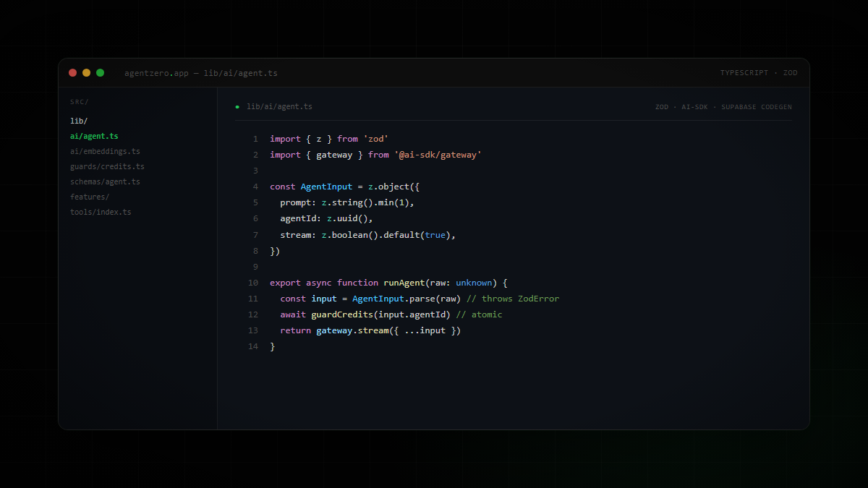Click the SRC/ sidebar header

click(79, 102)
